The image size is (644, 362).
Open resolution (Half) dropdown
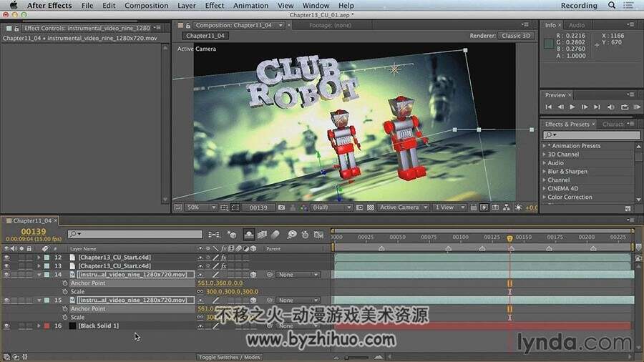coord(331,207)
